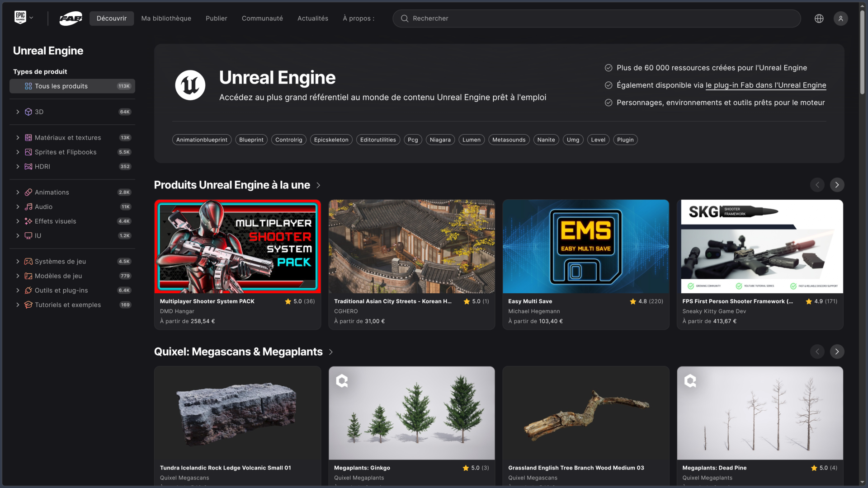Click the Audio music note icon
The image size is (868, 488).
[28, 206]
